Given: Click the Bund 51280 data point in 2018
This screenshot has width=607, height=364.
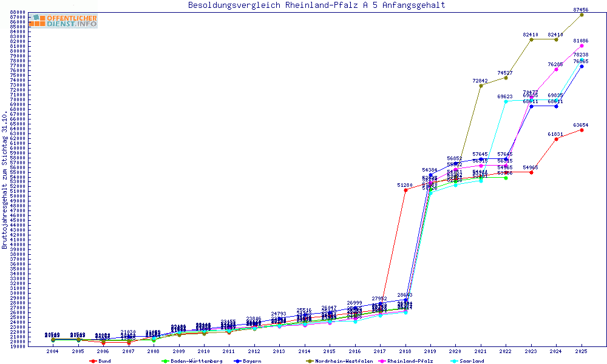Looking at the screenshot, I should pos(405,189).
